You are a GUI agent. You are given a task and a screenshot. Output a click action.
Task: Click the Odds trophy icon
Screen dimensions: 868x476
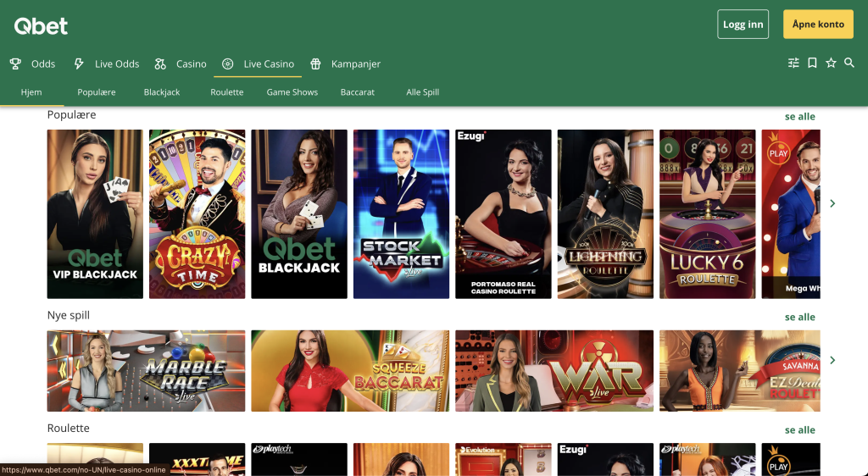pos(15,64)
